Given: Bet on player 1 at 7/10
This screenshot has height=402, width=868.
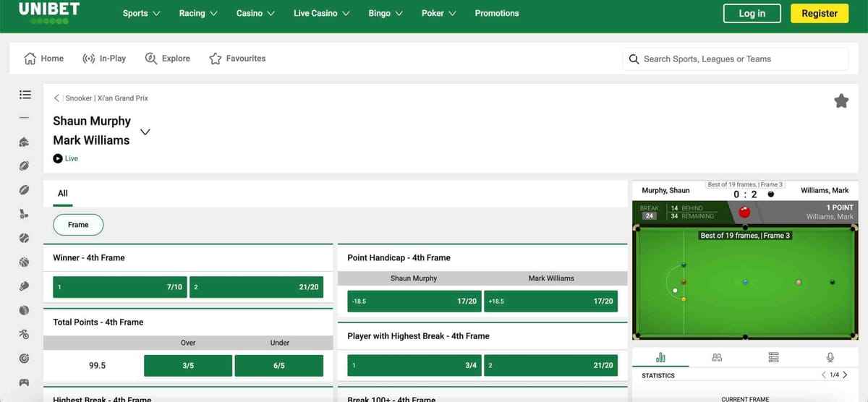Looking at the screenshot, I should (x=120, y=287).
